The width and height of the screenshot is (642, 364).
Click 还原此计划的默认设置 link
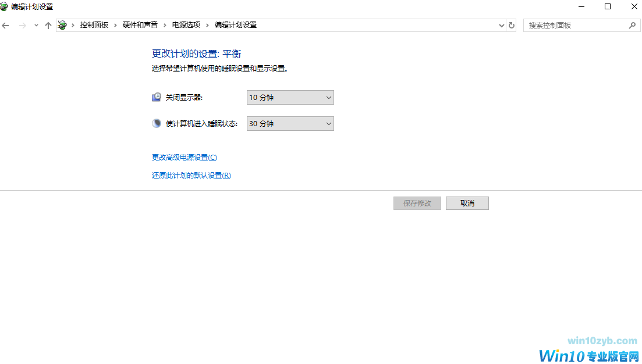coord(191,175)
